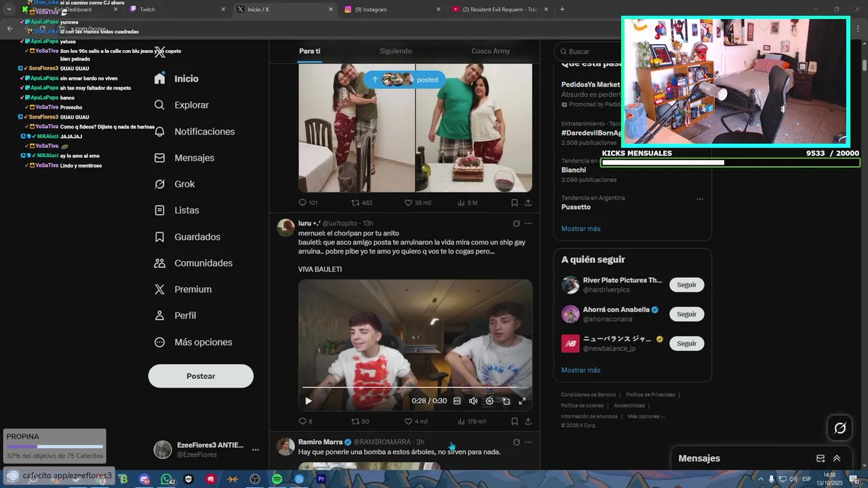868x488 pixels.
Task: Open Guardados bookmarks
Action: tap(187, 237)
